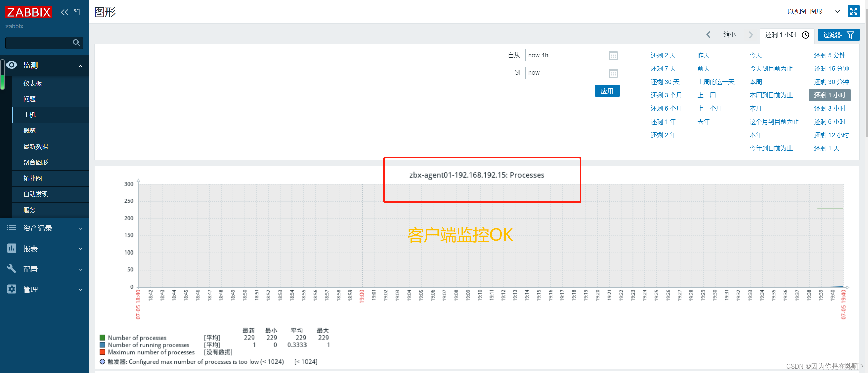
Task: Open 仪表板 in the sidebar
Action: 50,83
